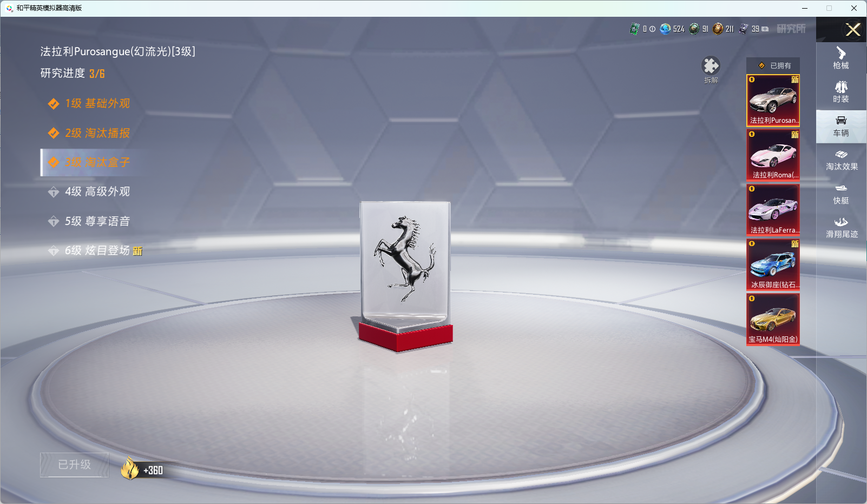Image resolution: width=867 pixels, height=504 pixels.
Task: Choose the gold 宝马M4 vehicle thumbnail
Action: [773, 319]
